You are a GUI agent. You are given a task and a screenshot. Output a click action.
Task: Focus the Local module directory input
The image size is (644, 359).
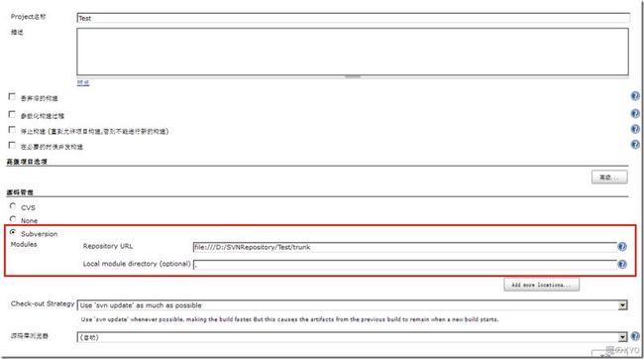[x=405, y=265]
